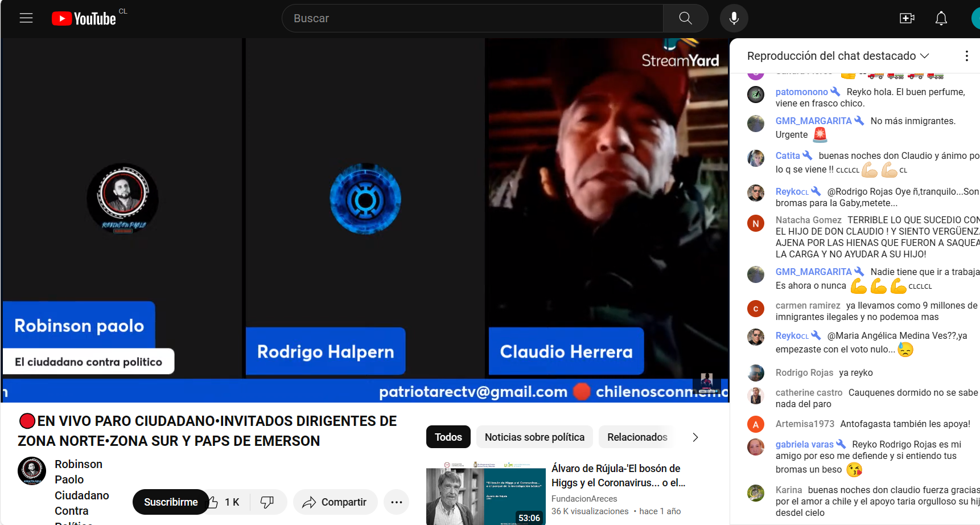Screen dimensions: 980x525
Task: Select the Relacionados chip
Action: pyautogui.click(x=637, y=437)
